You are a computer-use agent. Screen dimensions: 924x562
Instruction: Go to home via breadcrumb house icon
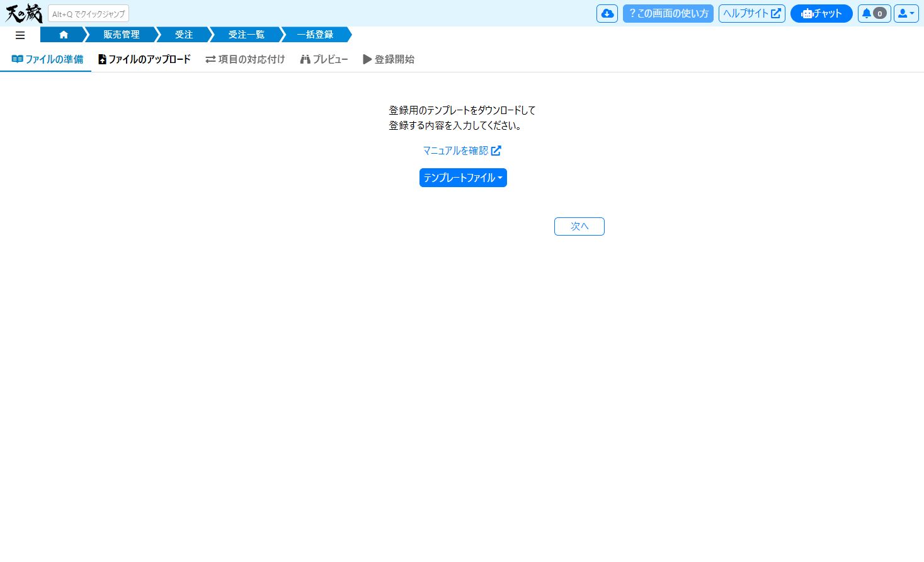(64, 35)
